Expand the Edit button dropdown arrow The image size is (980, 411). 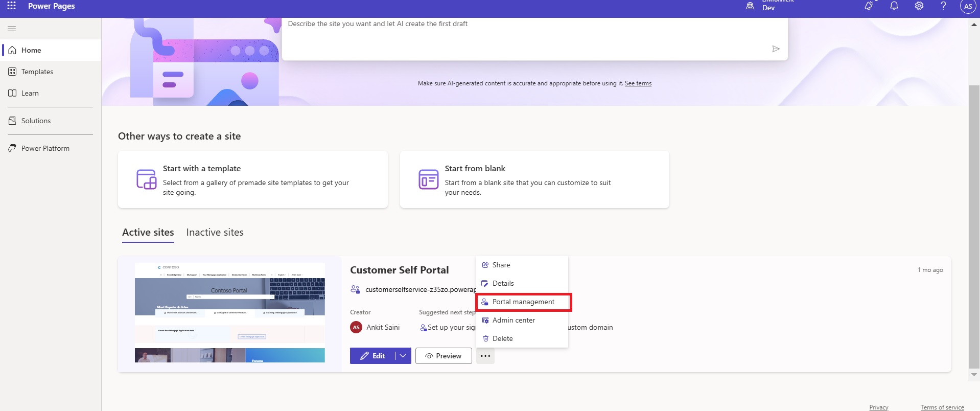click(x=403, y=356)
